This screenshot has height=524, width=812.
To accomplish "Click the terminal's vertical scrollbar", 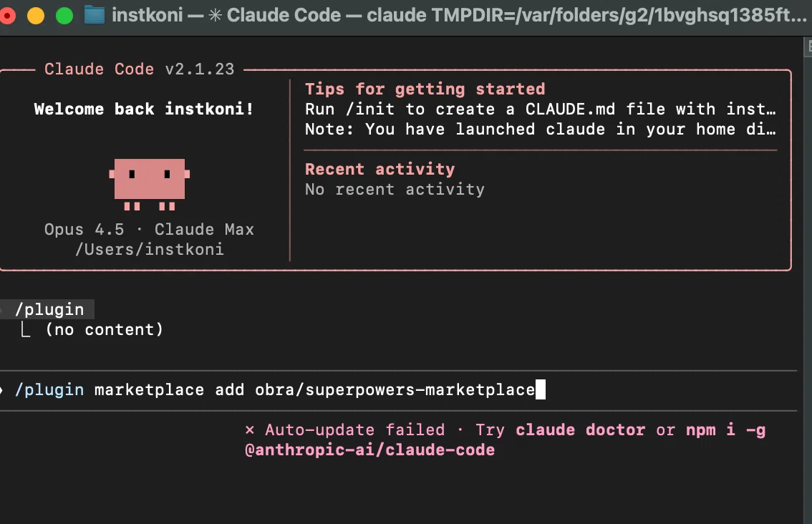I will pyautogui.click(x=807, y=280).
